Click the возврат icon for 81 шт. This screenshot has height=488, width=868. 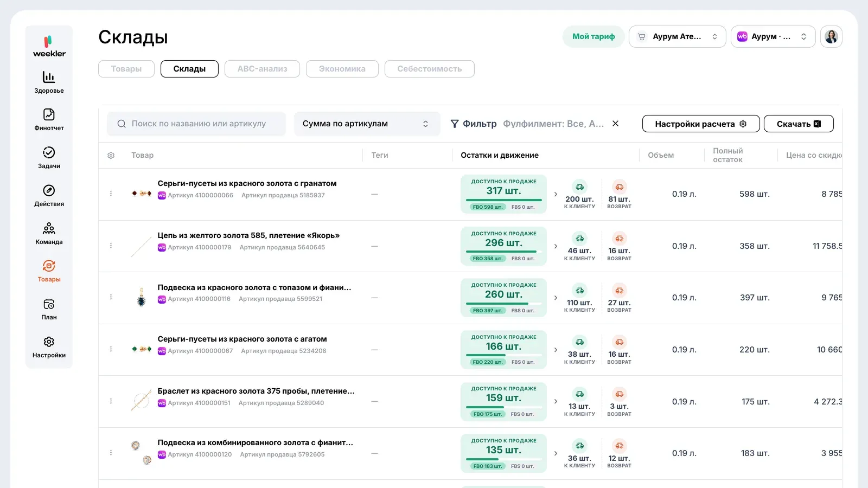pyautogui.click(x=619, y=187)
